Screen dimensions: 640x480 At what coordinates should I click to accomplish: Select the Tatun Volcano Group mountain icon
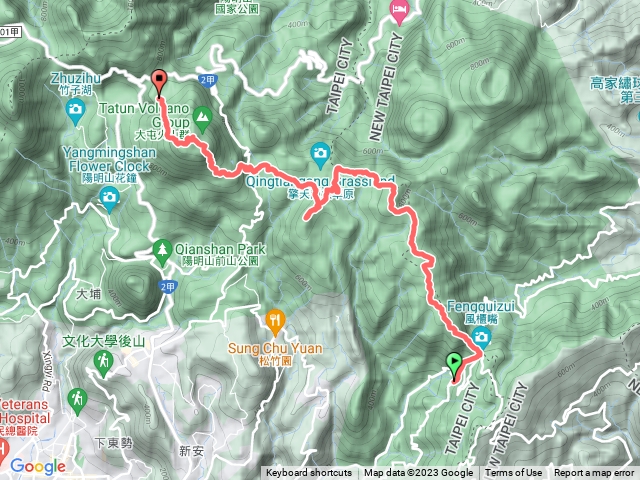pos(202,119)
